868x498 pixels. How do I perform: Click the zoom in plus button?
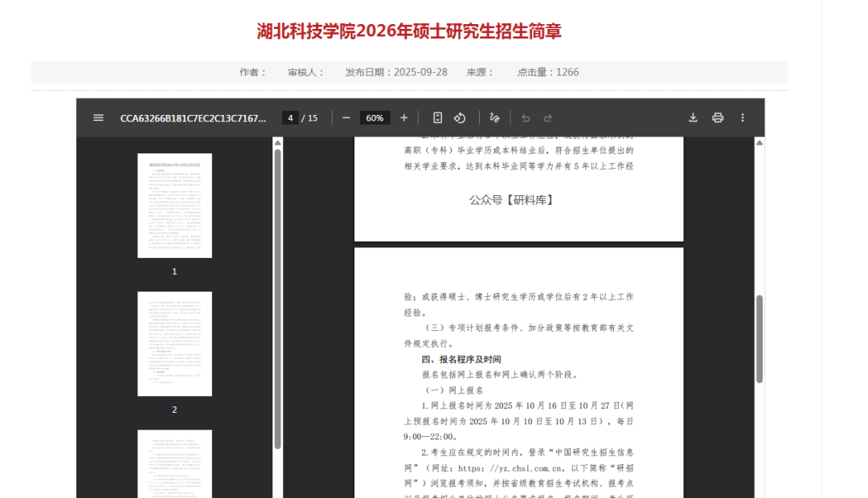tap(403, 118)
